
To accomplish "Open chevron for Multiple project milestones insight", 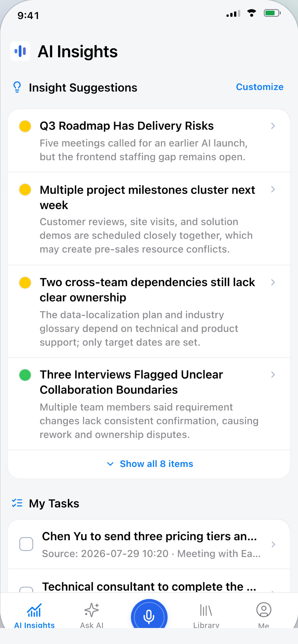I will tap(273, 189).
